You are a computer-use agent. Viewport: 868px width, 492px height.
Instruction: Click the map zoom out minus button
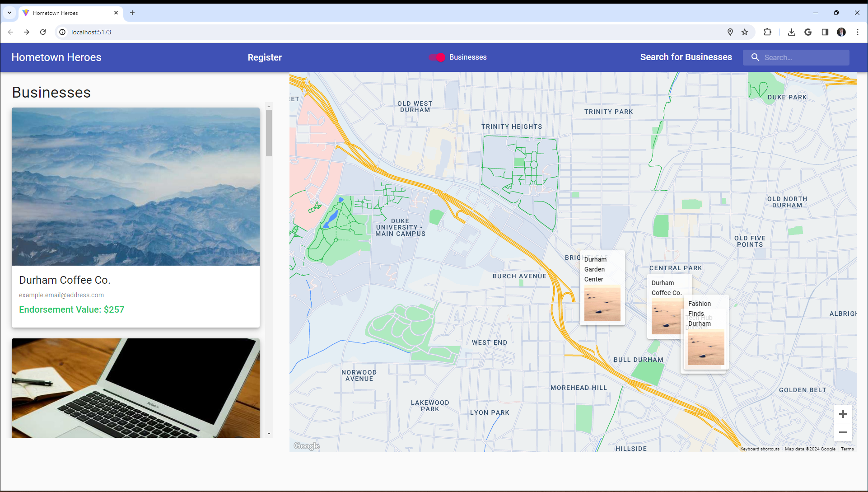(x=843, y=432)
